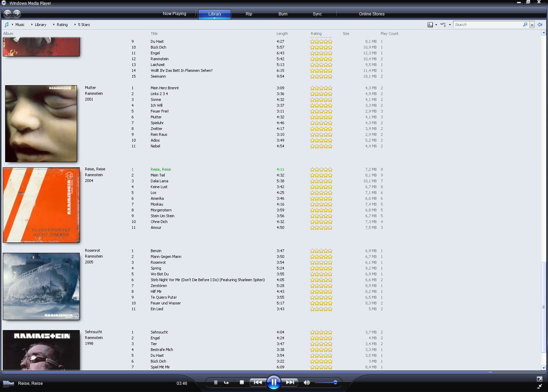The width and height of the screenshot is (548, 392).
Task: Click the Music breadcrumb link
Action: click(20, 25)
